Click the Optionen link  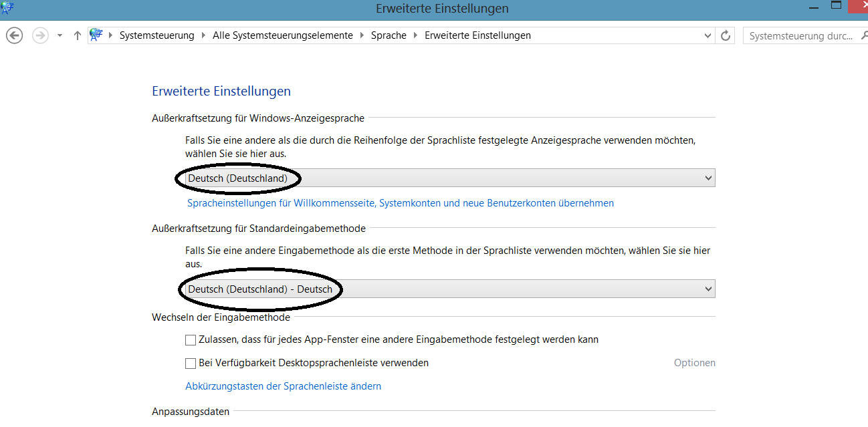(695, 363)
